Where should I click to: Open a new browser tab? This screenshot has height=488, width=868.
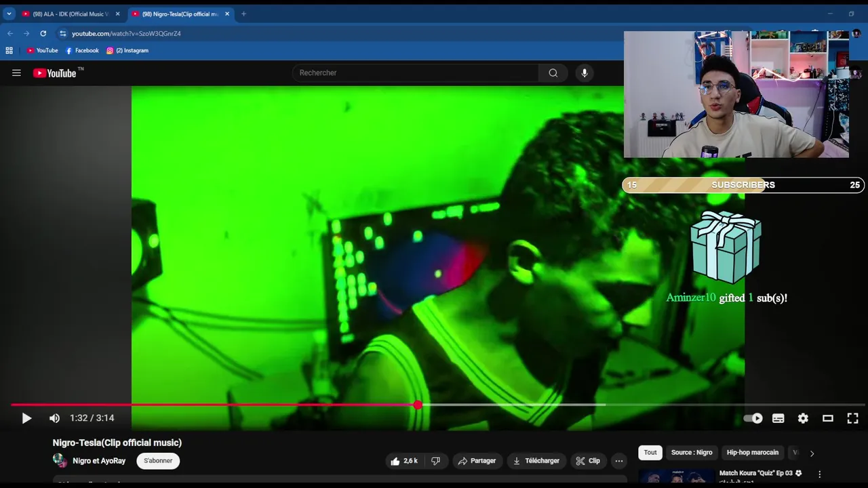[243, 14]
